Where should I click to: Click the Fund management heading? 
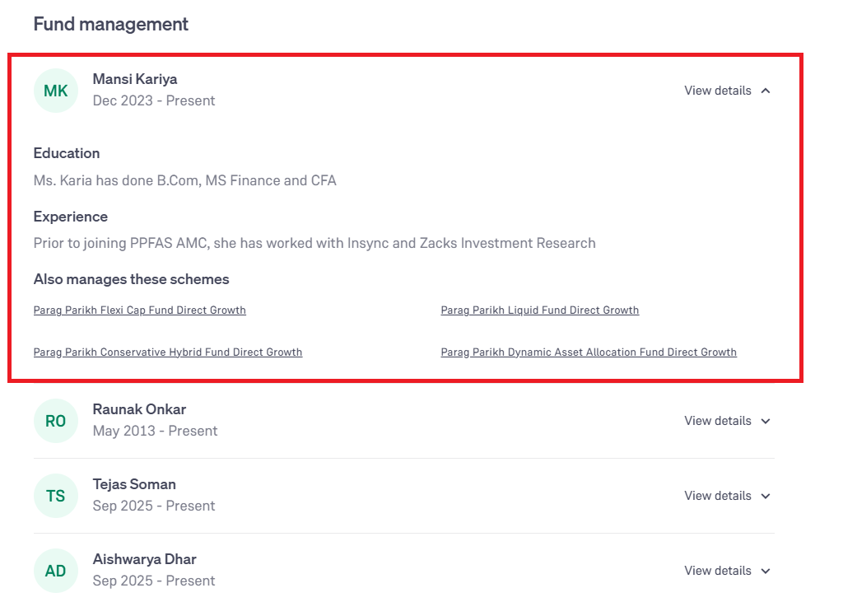click(111, 24)
